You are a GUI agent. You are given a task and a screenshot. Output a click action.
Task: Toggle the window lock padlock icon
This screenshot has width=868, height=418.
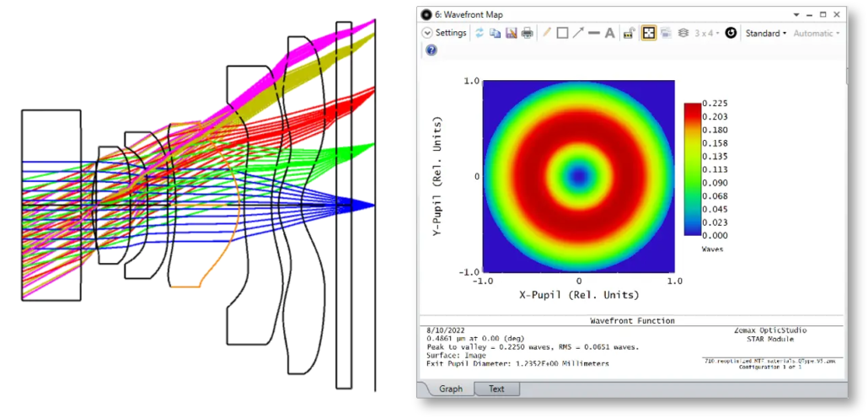pyautogui.click(x=629, y=33)
